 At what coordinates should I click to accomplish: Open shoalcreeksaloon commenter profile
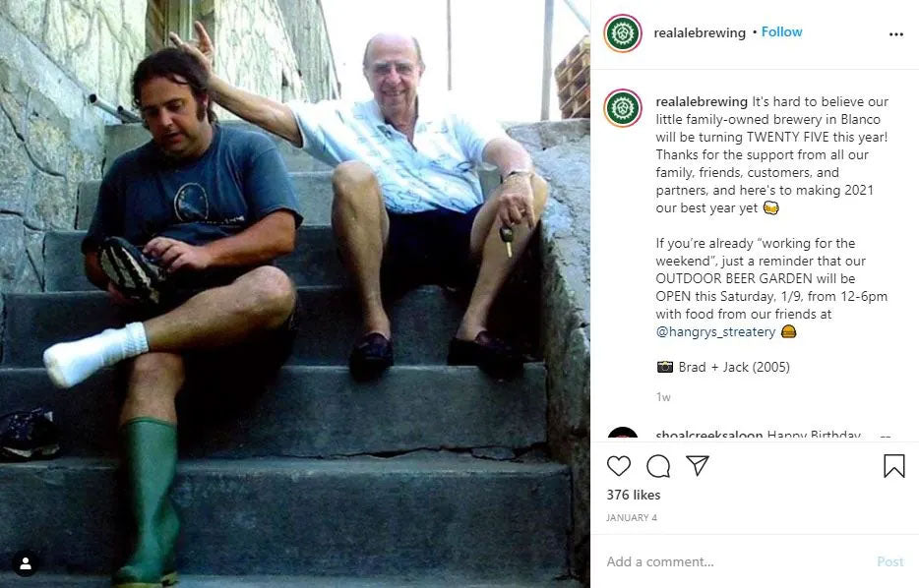pyautogui.click(x=709, y=436)
